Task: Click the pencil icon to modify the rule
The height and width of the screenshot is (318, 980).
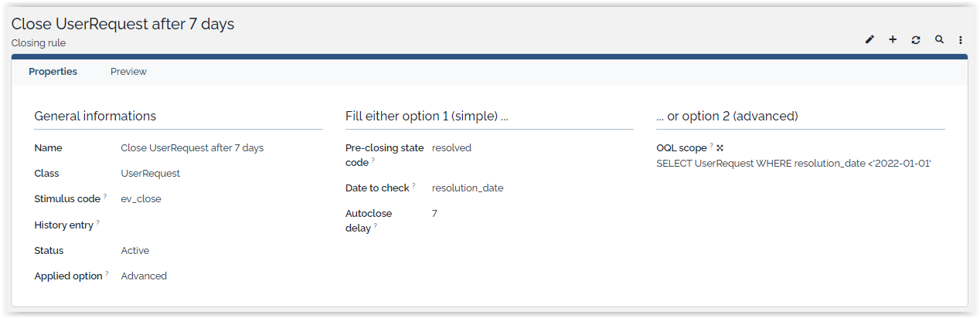Action: click(869, 39)
